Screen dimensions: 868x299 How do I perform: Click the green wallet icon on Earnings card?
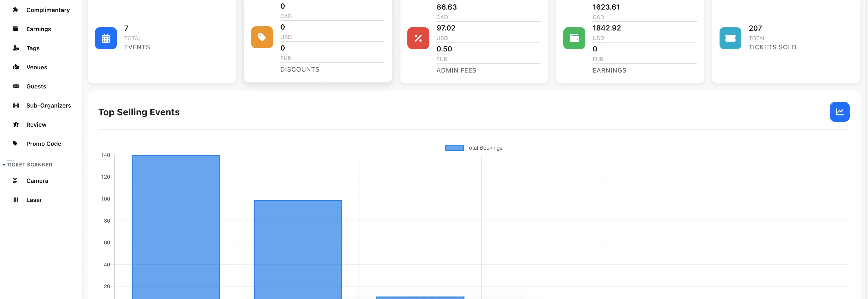point(574,38)
